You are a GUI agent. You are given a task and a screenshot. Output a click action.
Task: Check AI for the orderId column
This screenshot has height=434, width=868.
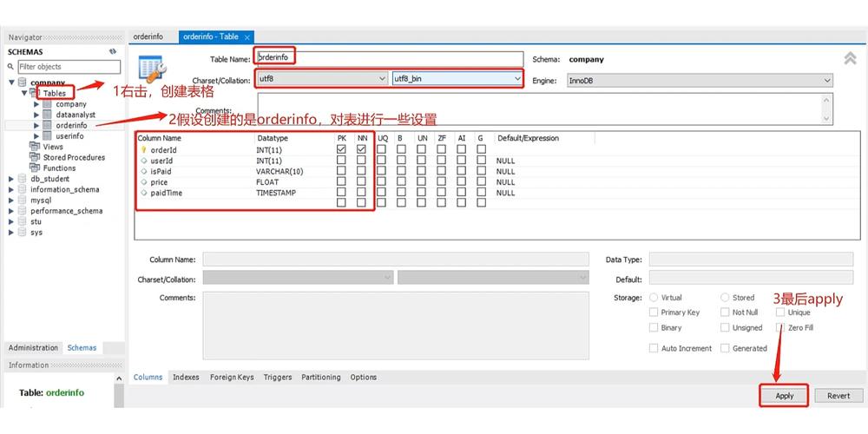pyautogui.click(x=461, y=149)
